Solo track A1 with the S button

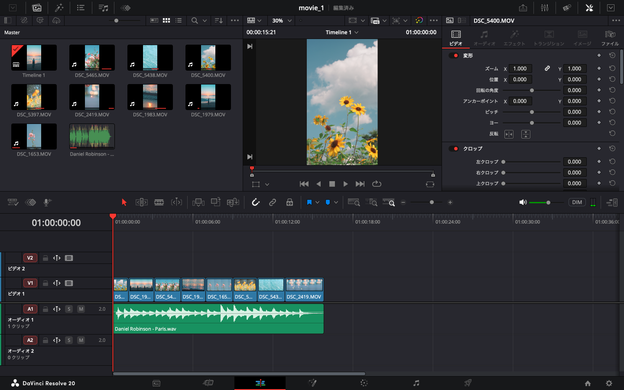click(x=69, y=309)
